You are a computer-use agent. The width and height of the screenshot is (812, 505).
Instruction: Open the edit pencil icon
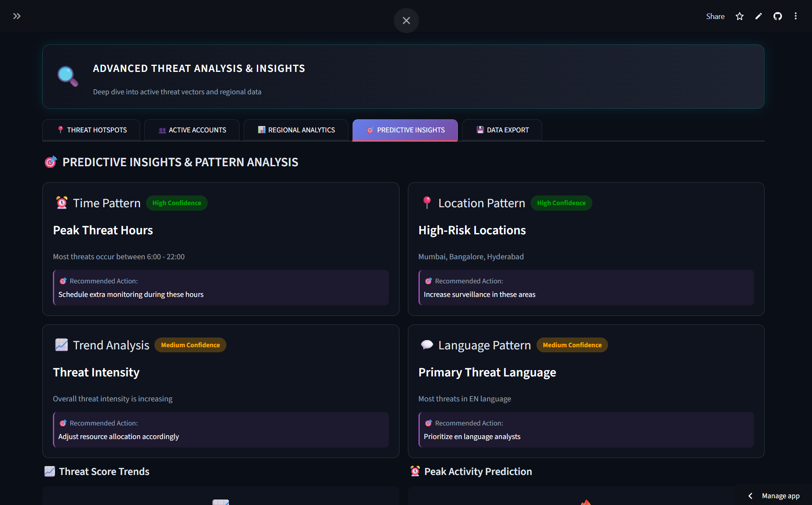[759, 16]
